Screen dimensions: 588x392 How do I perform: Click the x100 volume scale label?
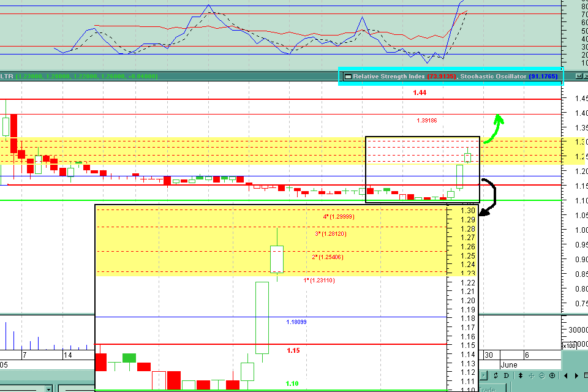point(569,345)
